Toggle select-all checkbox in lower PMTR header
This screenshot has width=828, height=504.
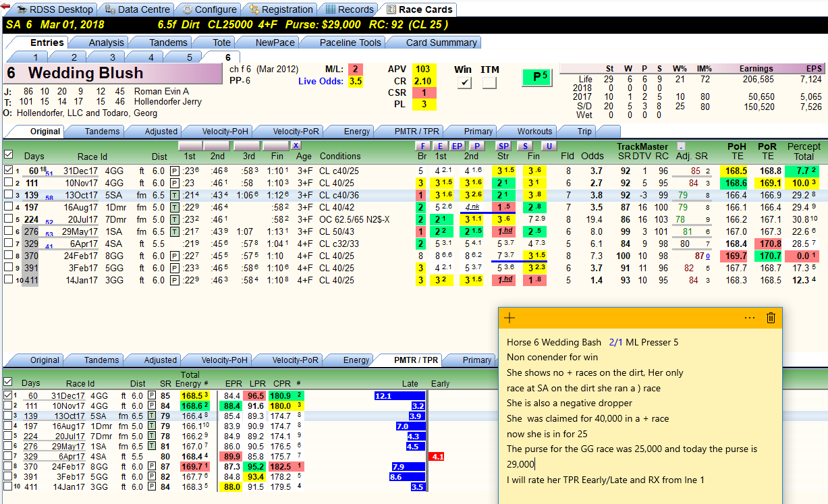pos(8,382)
